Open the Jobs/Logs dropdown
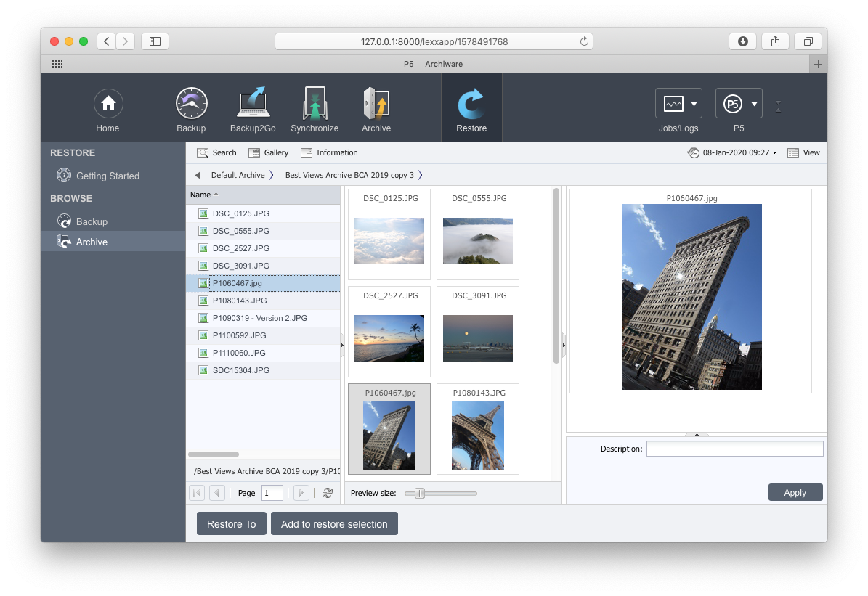868x596 pixels. point(678,104)
